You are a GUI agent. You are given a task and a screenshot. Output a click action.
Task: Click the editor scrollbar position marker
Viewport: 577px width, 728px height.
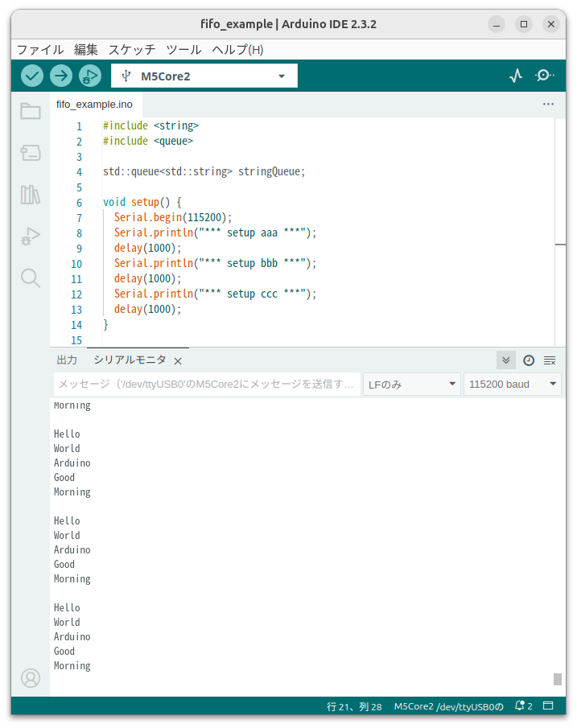[x=560, y=245]
